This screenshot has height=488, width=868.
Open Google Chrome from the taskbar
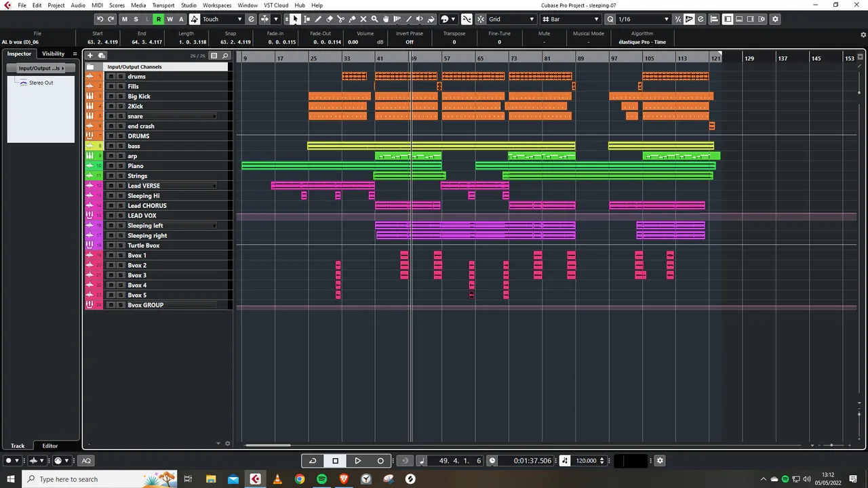pos(299,479)
